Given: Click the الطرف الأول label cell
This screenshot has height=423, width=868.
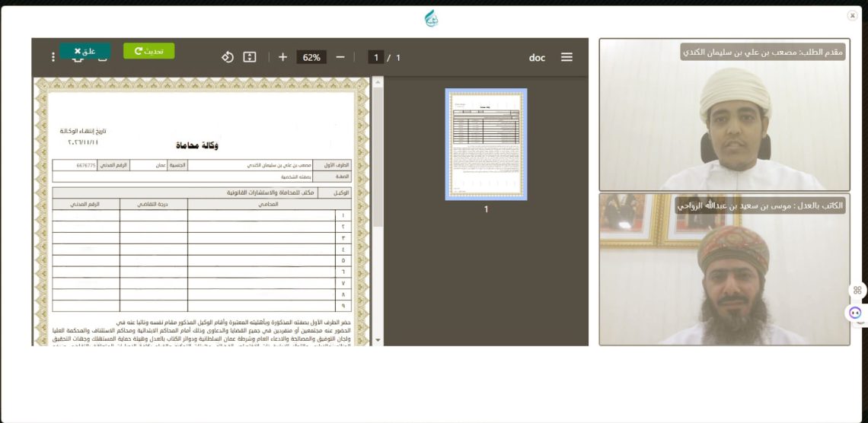Looking at the screenshot, I should pyautogui.click(x=331, y=165).
